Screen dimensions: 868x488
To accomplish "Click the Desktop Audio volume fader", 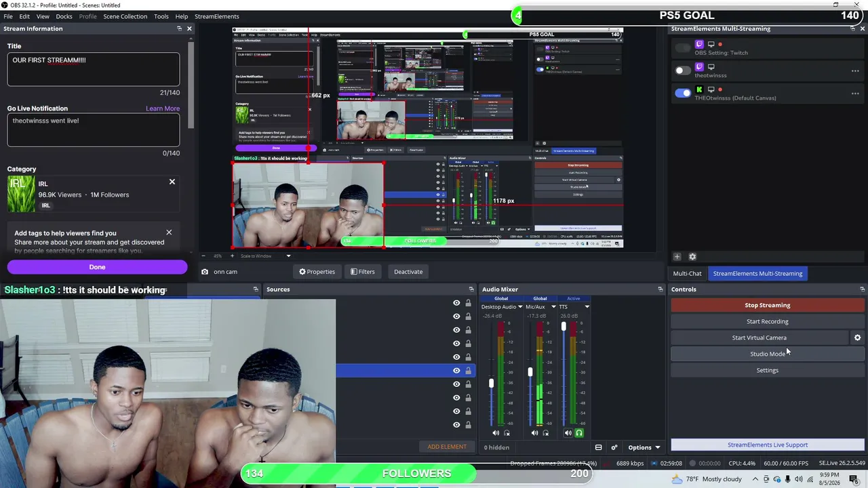I will point(492,384).
